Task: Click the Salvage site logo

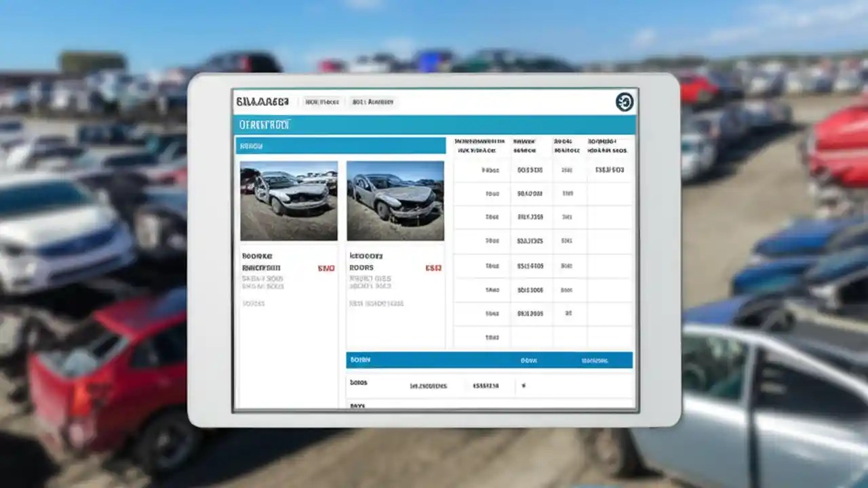Action: pyautogui.click(x=264, y=102)
